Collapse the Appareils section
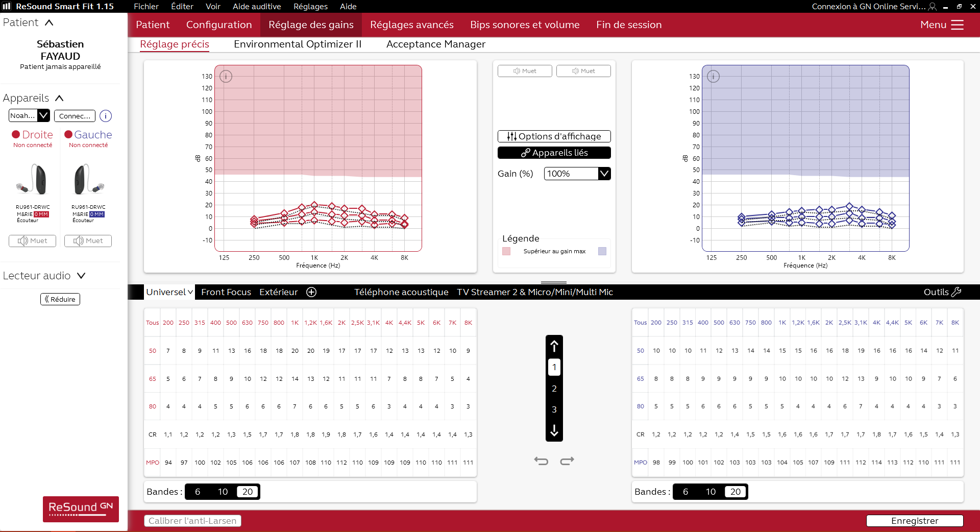 (x=59, y=98)
